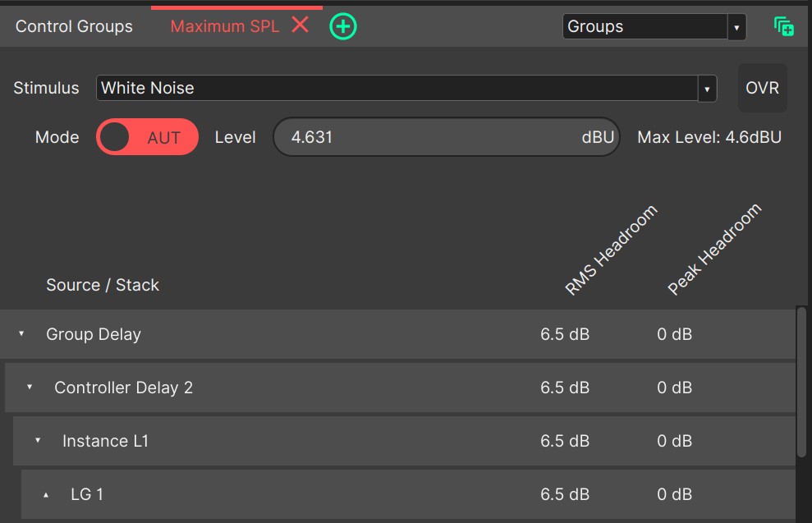The height and width of the screenshot is (523, 812).
Task: Expand the LG 1 row
Action: [46, 494]
